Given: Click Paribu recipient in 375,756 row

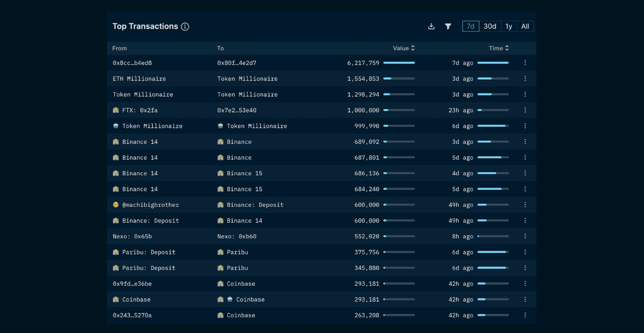Looking at the screenshot, I should click(233, 252).
